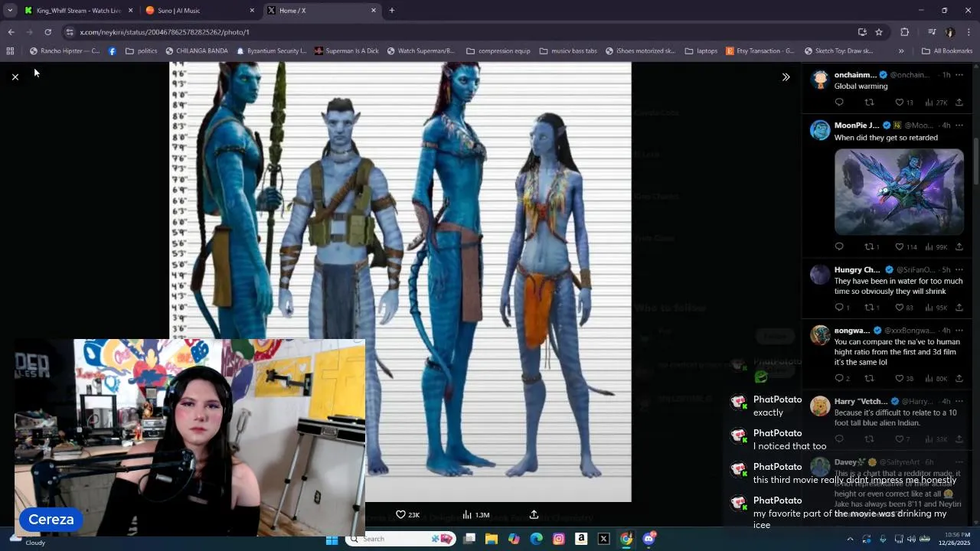This screenshot has height=551, width=980.
Task: Open the tab search dropdown arrow
Action: tap(10, 11)
